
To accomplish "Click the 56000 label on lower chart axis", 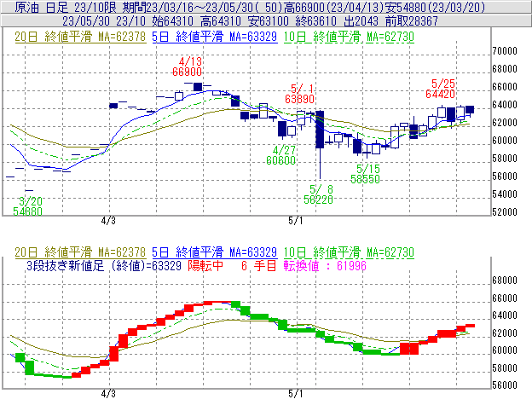I will 505,385.
